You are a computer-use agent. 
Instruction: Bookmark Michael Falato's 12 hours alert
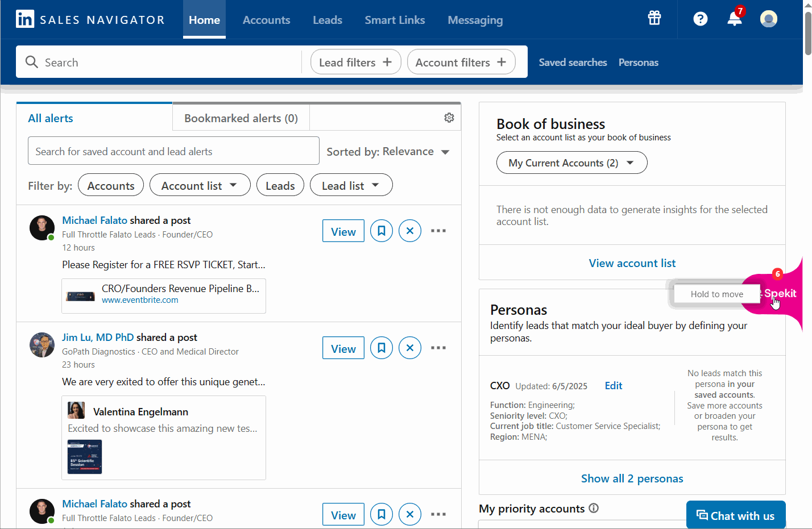(382, 231)
